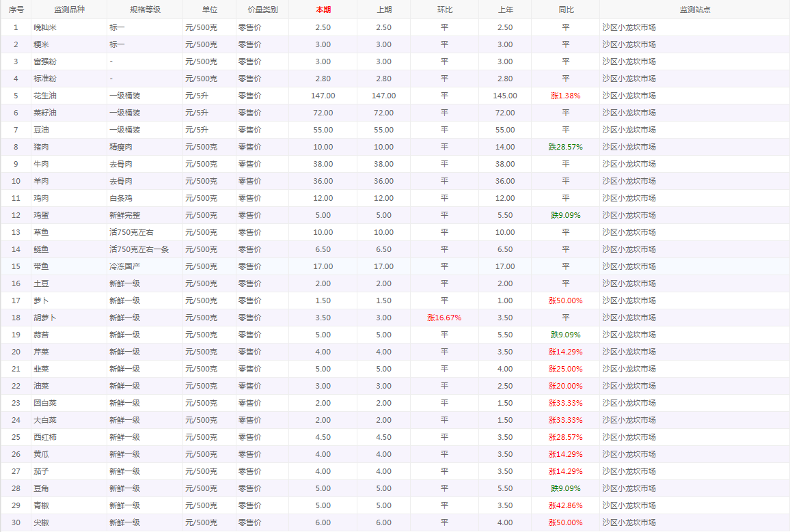This screenshot has height=532, width=790.
Task: Select the 跌28.57% cell for 猪肉
Action: point(565,147)
